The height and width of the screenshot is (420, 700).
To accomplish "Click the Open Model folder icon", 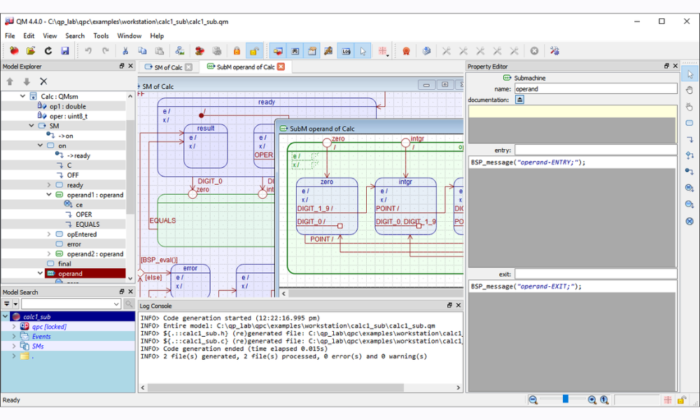I will click(x=30, y=51).
